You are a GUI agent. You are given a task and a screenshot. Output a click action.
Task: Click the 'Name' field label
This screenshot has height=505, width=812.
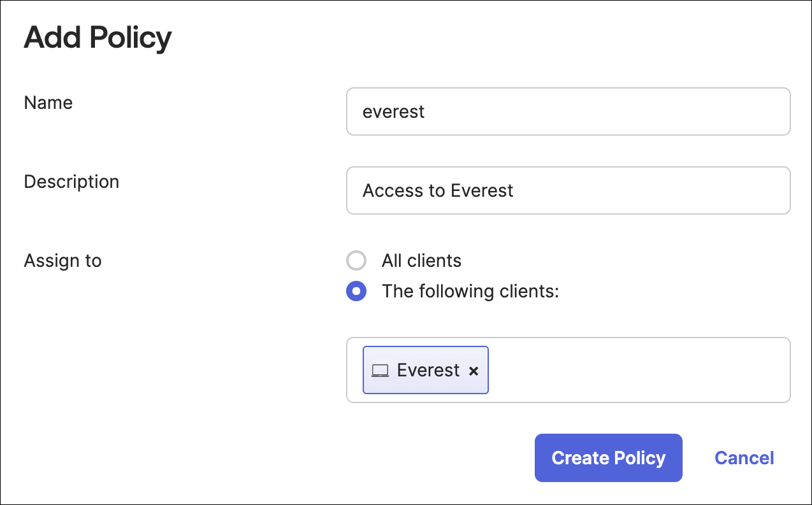click(x=48, y=103)
